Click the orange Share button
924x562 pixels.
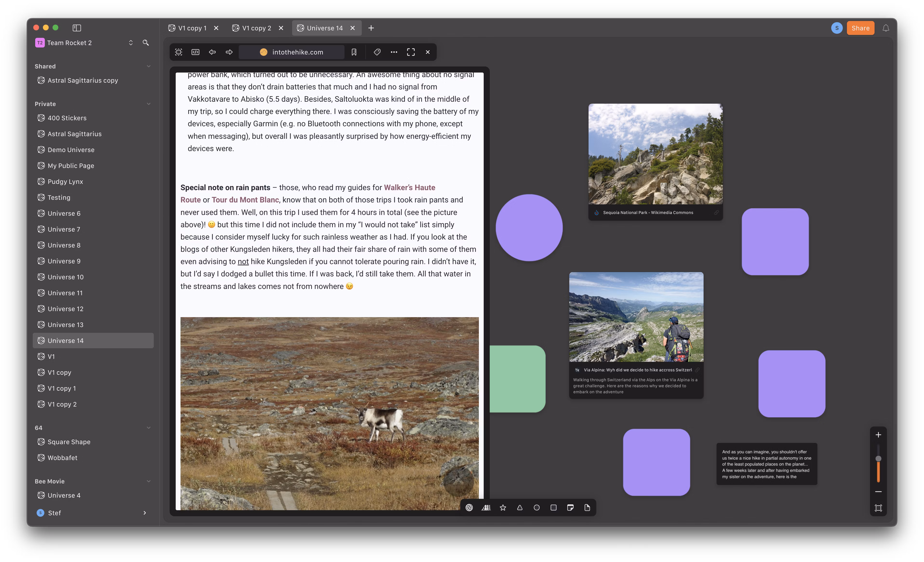click(860, 28)
